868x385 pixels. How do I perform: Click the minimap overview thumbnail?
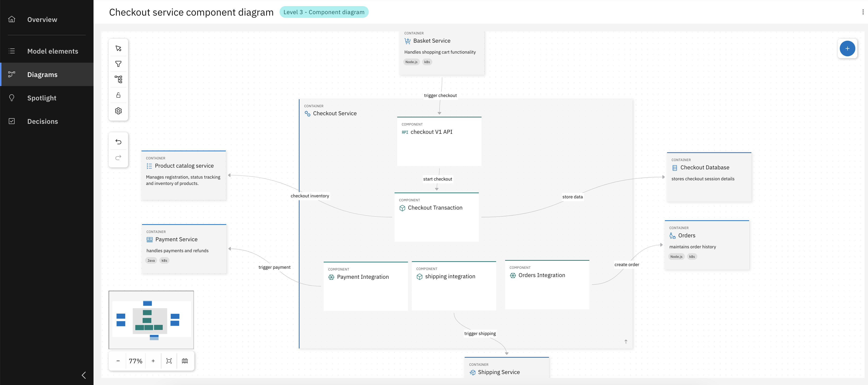pyautogui.click(x=151, y=320)
